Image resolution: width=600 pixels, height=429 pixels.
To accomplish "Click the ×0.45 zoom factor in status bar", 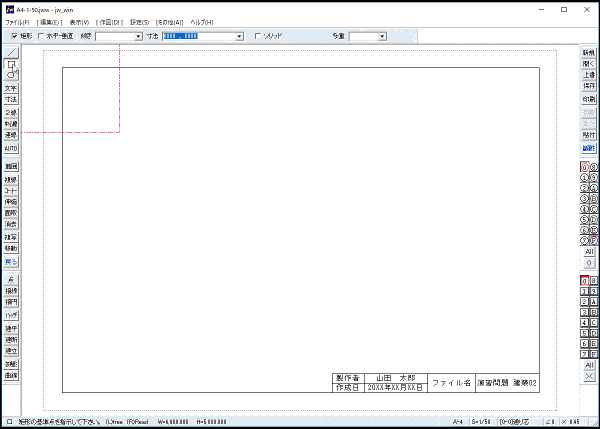I will 571,422.
